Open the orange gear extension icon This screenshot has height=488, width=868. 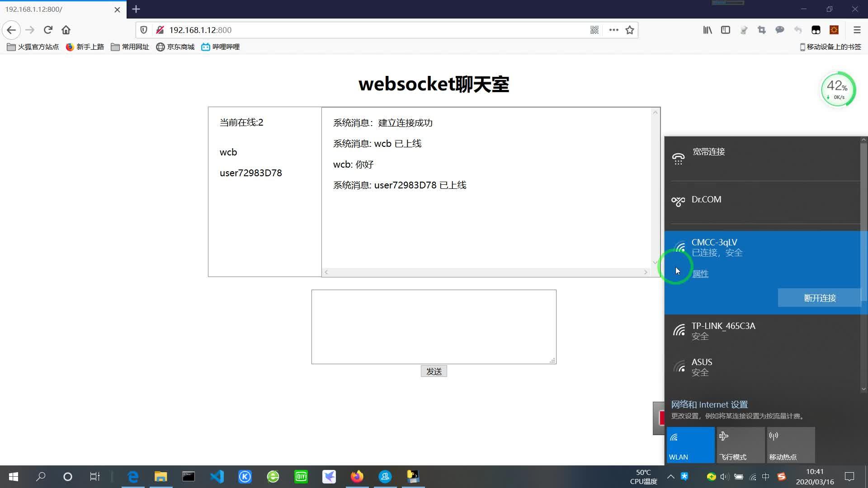point(834,30)
